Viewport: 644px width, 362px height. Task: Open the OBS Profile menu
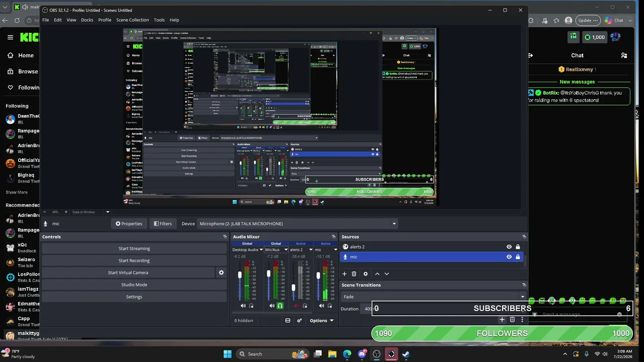click(x=105, y=20)
